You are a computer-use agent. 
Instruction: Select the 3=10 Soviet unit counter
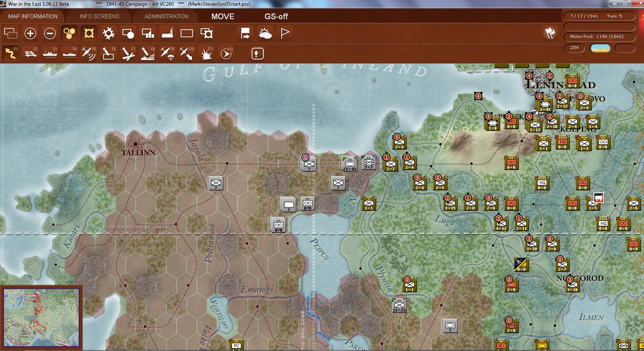(532, 244)
